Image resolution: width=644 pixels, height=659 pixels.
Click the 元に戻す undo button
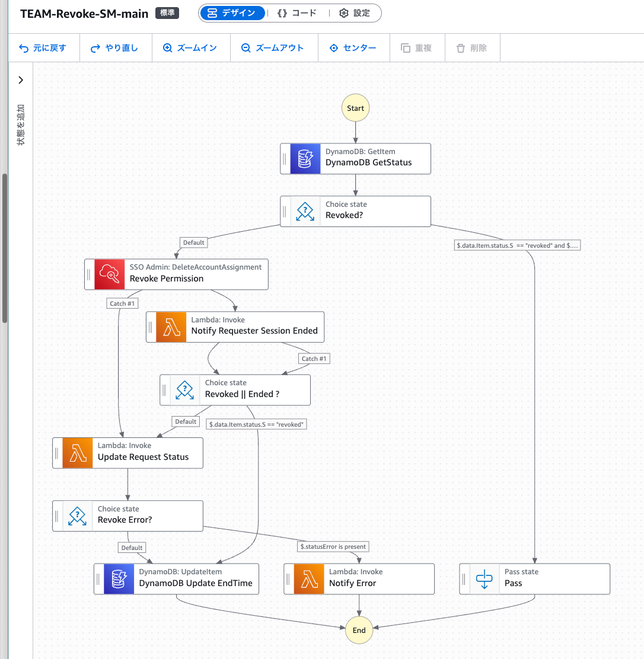coord(43,48)
